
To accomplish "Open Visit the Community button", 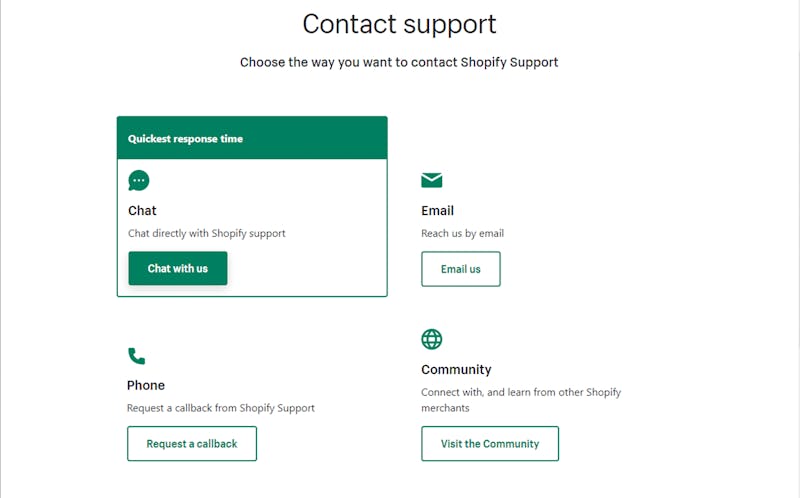I will [490, 444].
